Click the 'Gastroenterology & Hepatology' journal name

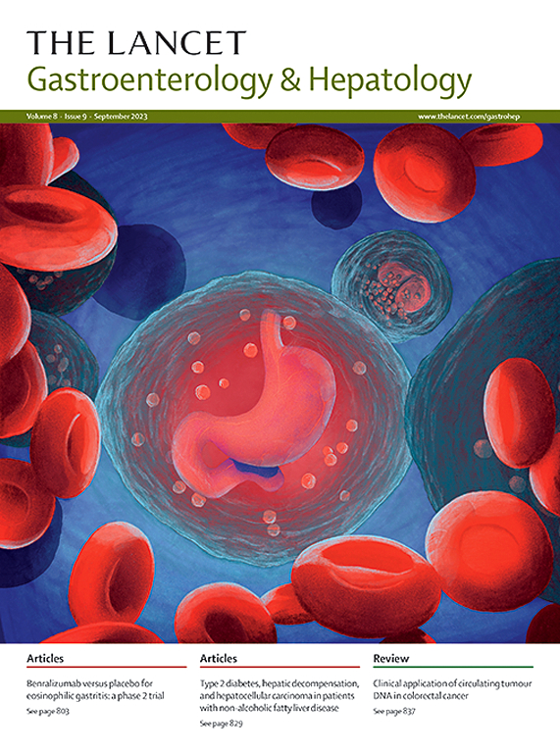click(249, 81)
